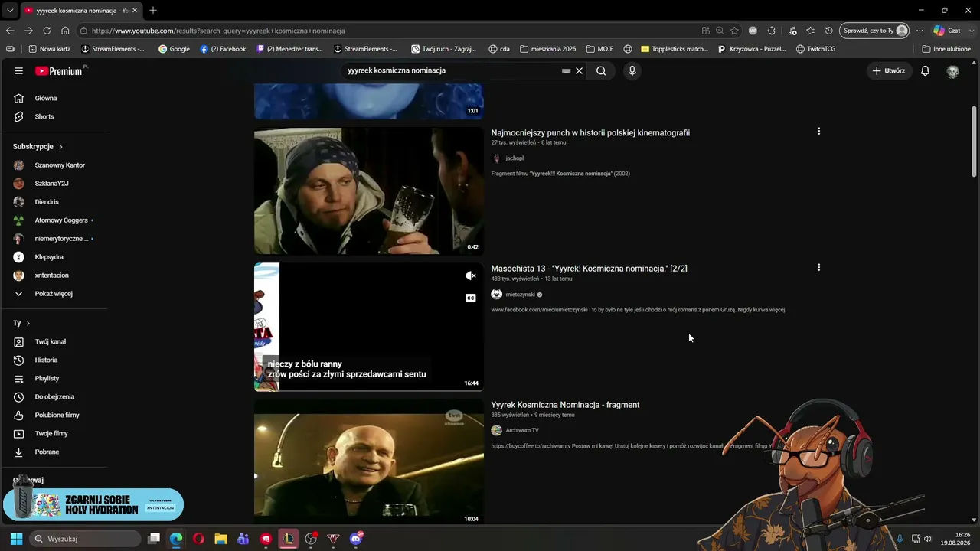This screenshot has height=551, width=980.
Task: Play the Masochista 13 video thumbnail
Action: coord(369,327)
